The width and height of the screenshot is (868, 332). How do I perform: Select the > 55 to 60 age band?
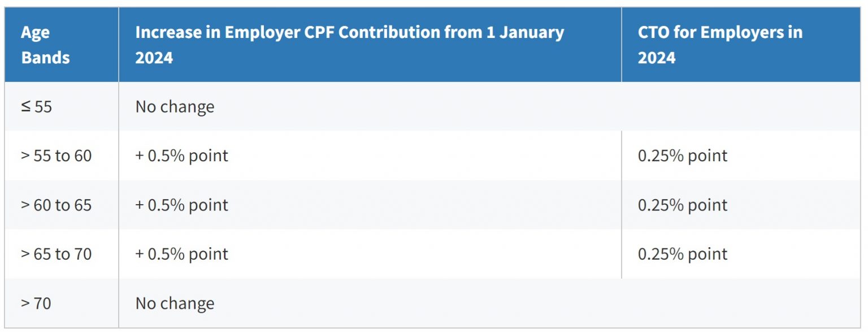point(57,156)
